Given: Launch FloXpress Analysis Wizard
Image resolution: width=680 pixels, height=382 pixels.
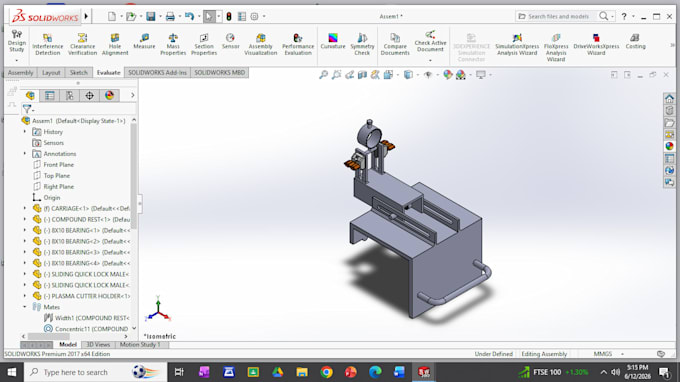Looking at the screenshot, I should [x=556, y=47].
